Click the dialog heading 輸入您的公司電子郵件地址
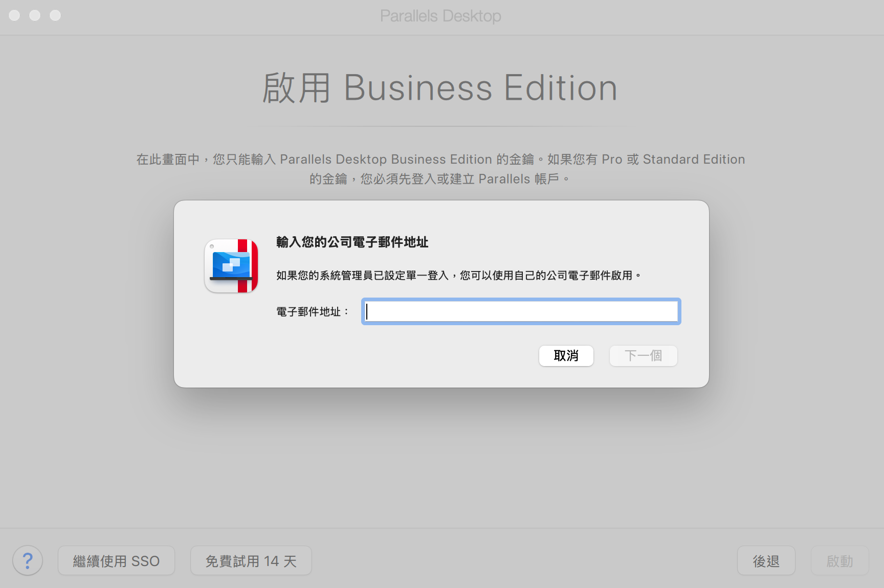The width and height of the screenshot is (884, 588). (x=352, y=242)
